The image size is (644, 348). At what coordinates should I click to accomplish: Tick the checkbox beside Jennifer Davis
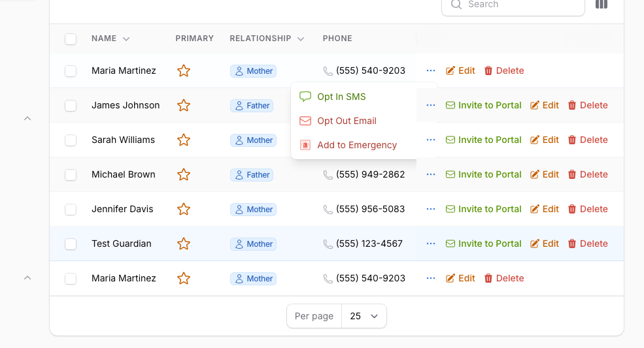pyautogui.click(x=71, y=210)
